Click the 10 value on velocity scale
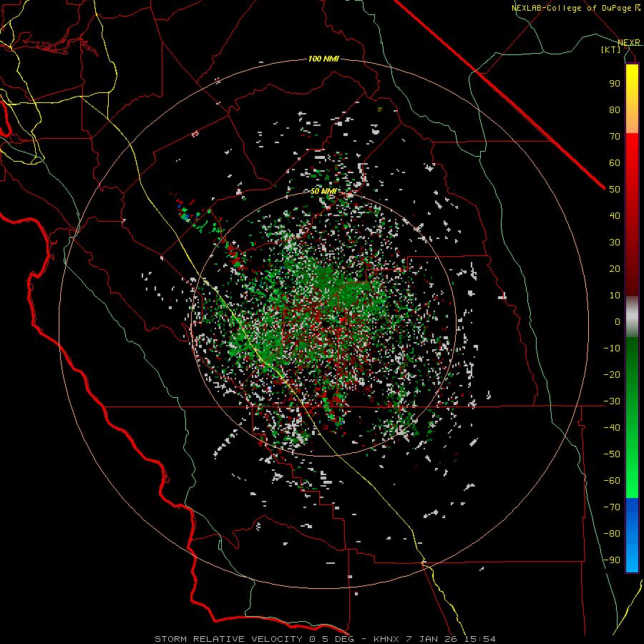This screenshot has height=644, width=644. tap(615, 296)
